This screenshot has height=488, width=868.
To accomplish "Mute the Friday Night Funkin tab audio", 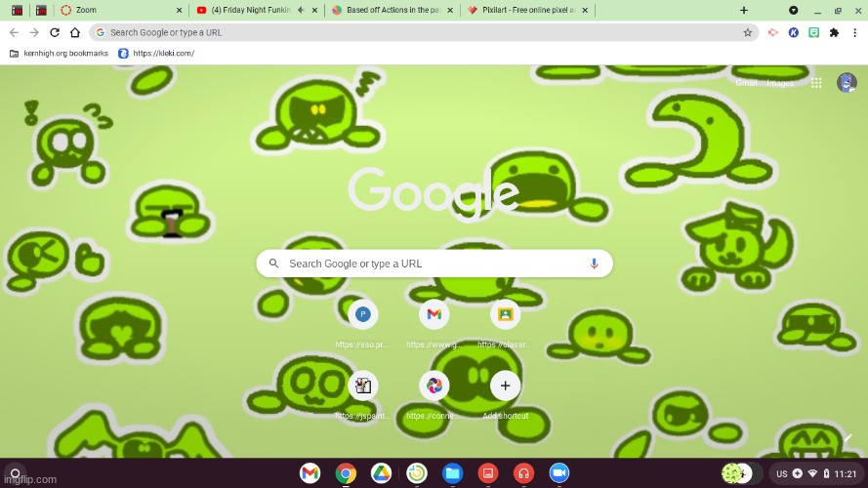I will coord(301,10).
